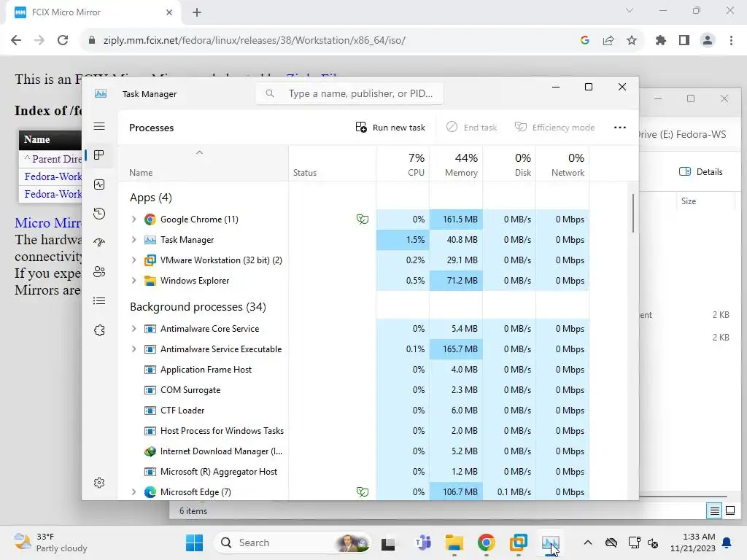Open Chrome three-dot menu

(731, 41)
